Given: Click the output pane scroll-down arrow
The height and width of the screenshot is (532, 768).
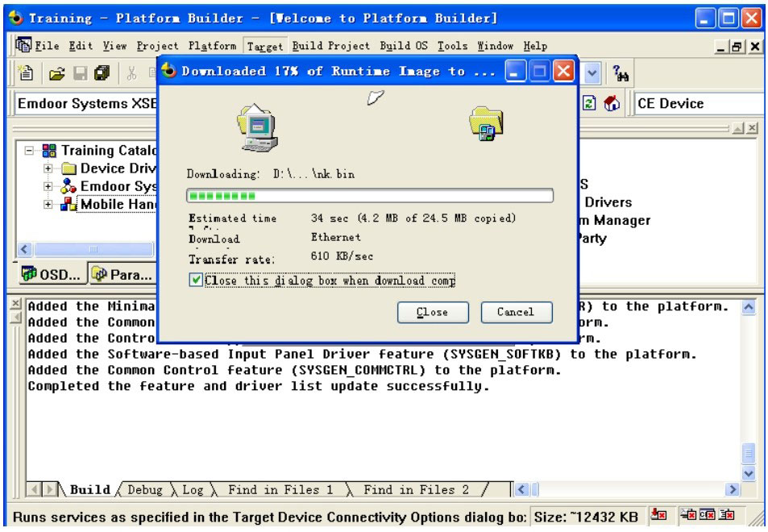Looking at the screenshot, I should tap(749, 472).
